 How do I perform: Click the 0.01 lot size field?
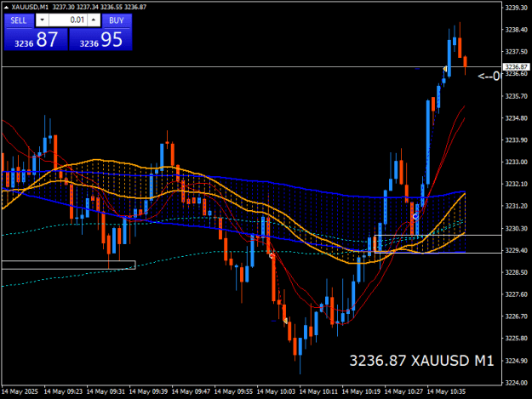(68, 20)
